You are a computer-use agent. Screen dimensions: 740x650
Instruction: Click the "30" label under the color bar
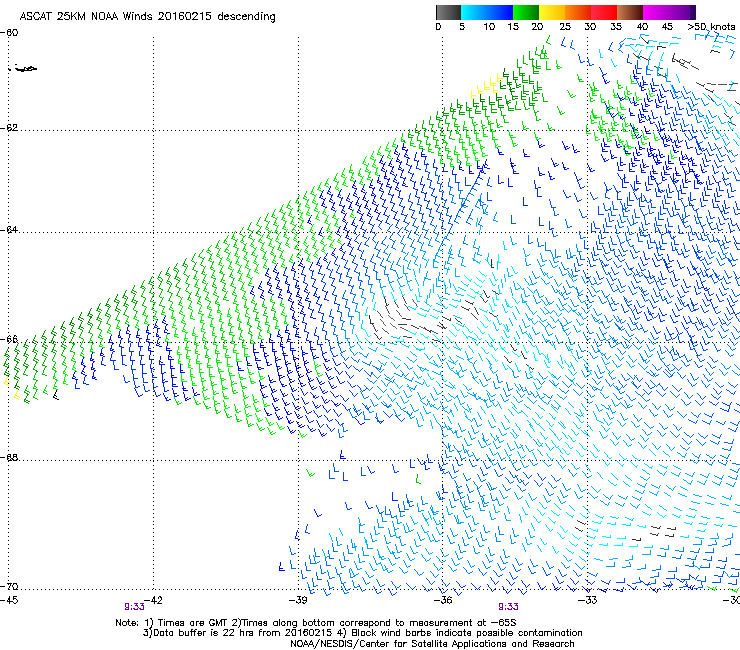(590, 27)
